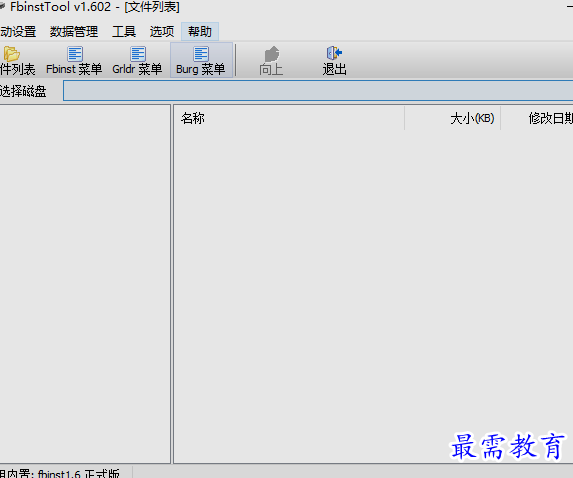Screen dimensions: 573x478
Task: Open the Fbinst 菜单 toolbar button
Action: [74, 60]
